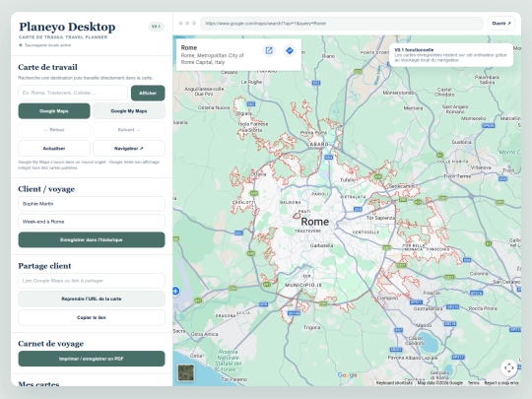532x399 pixels.
Task: Click the Centocelle label on map
Action: [366, 233]
